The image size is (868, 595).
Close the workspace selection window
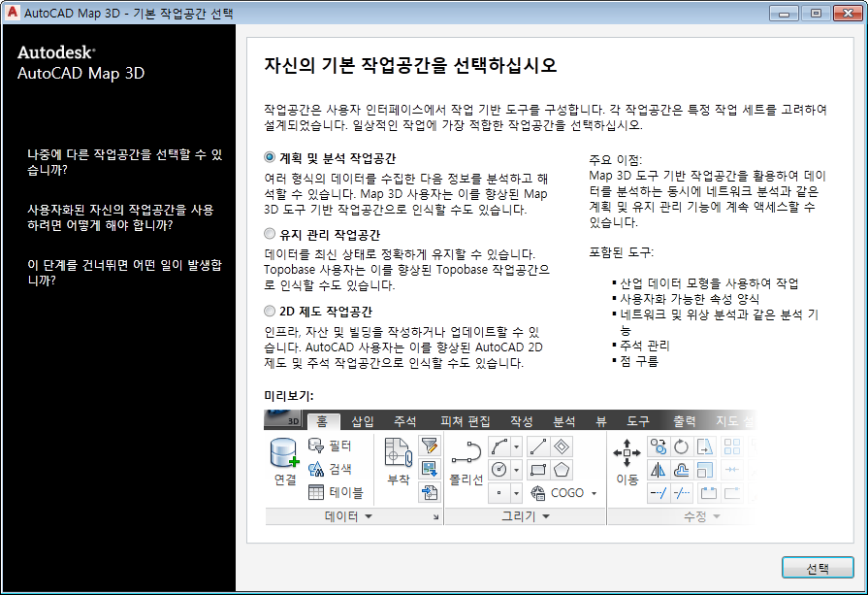[848, 14]
